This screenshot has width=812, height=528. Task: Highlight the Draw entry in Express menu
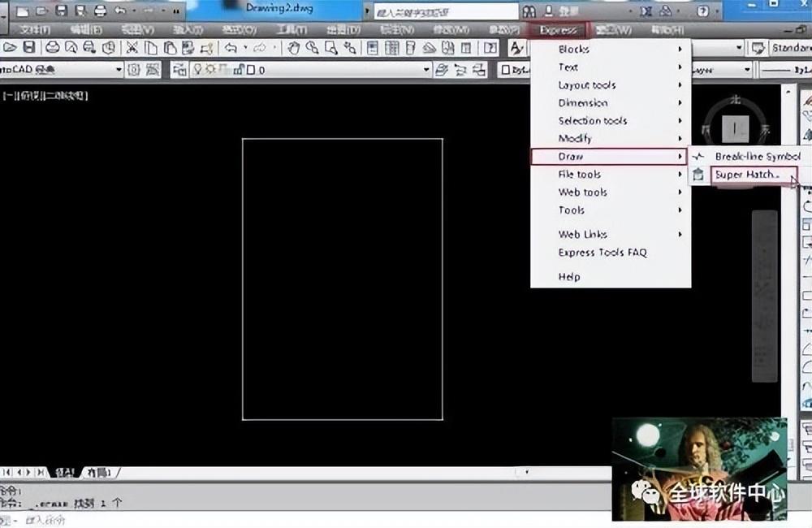click(610, 157)
